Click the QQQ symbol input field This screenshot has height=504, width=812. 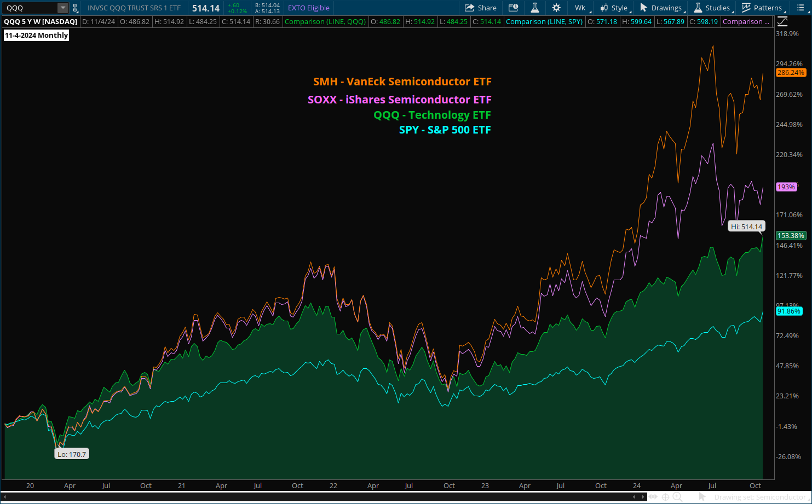[30, 8]
